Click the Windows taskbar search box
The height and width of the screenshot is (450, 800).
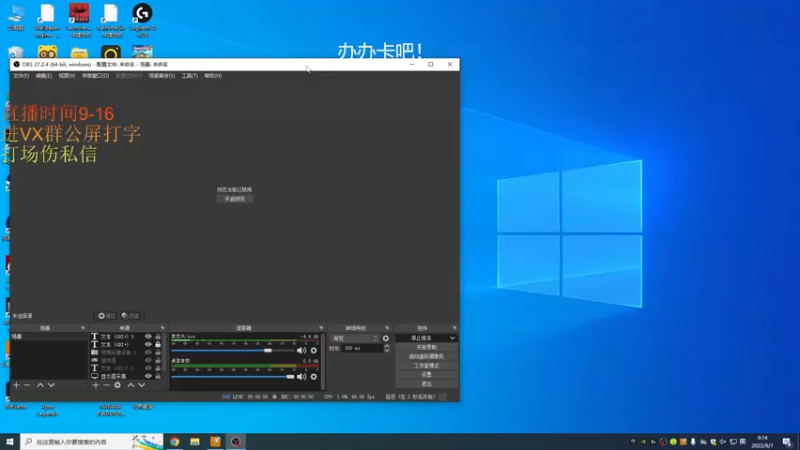point(92,442)
